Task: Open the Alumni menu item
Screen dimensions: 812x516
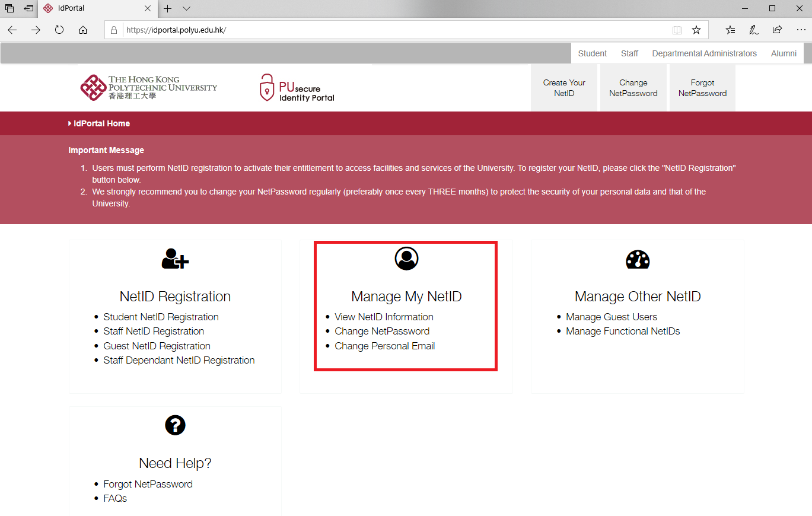Action: (x=784, y=53)
